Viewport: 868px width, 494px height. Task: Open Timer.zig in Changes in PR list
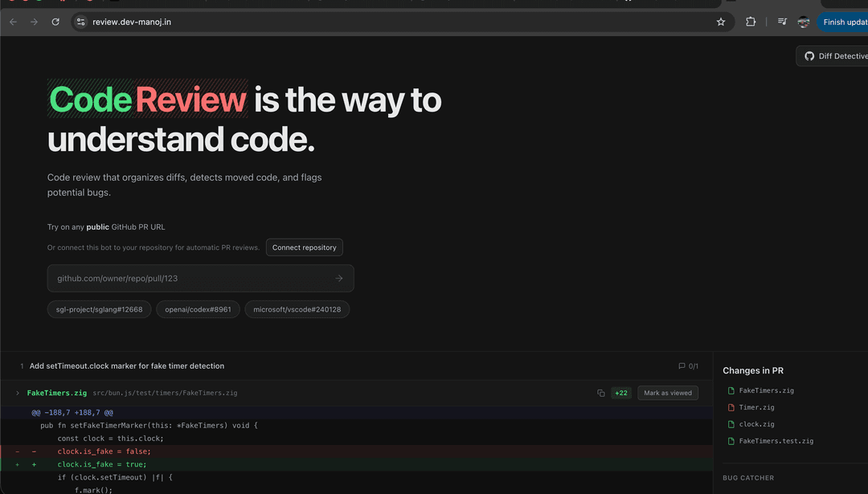coord(756,407)
